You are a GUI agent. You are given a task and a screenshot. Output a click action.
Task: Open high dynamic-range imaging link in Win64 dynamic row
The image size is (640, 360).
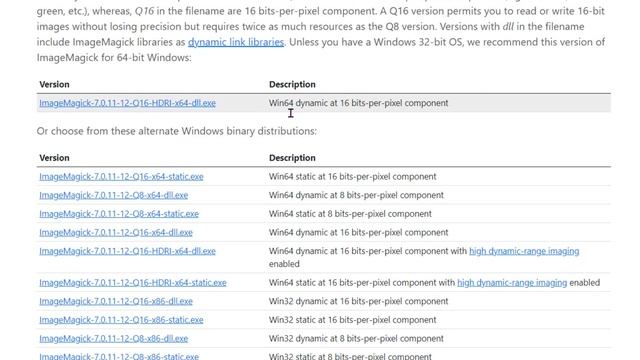click(524, 251)
